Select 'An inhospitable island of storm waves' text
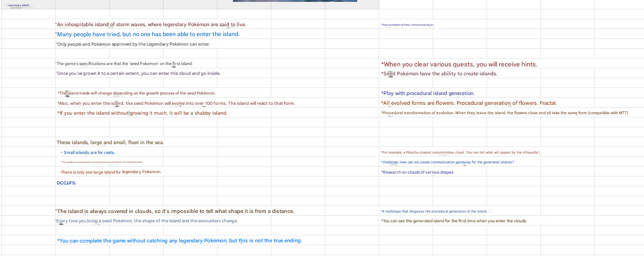644x256 pixels. coord(150,24)
